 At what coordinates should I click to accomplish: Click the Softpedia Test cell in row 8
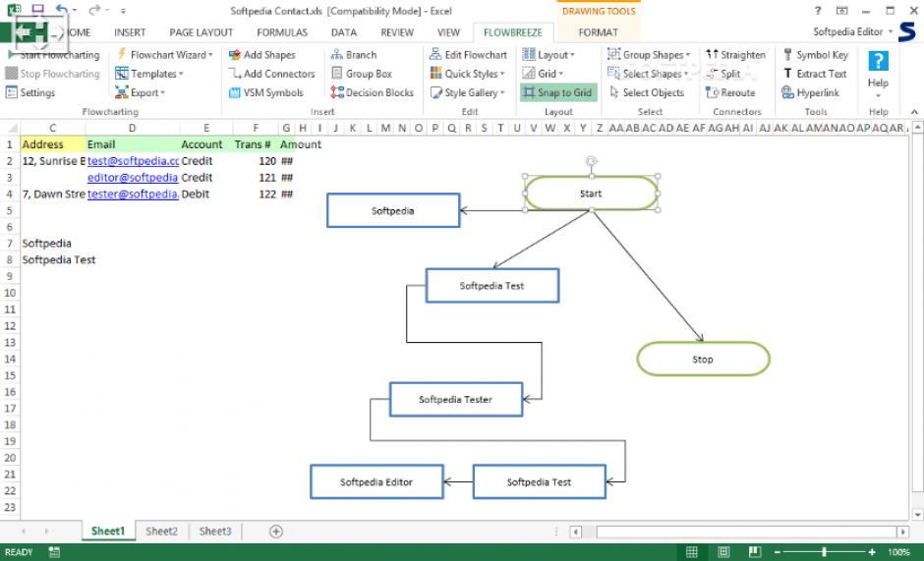58,260
